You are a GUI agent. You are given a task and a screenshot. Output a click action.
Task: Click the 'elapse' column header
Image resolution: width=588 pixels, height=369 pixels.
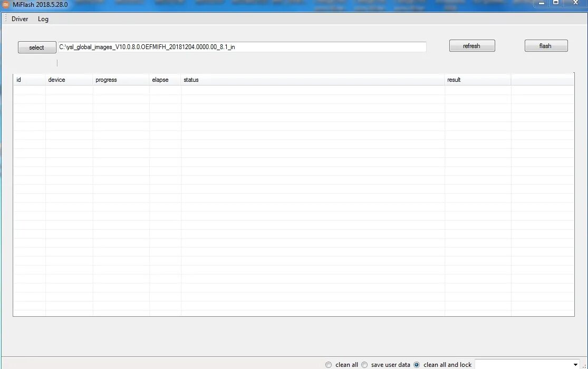tap(165, 80)
